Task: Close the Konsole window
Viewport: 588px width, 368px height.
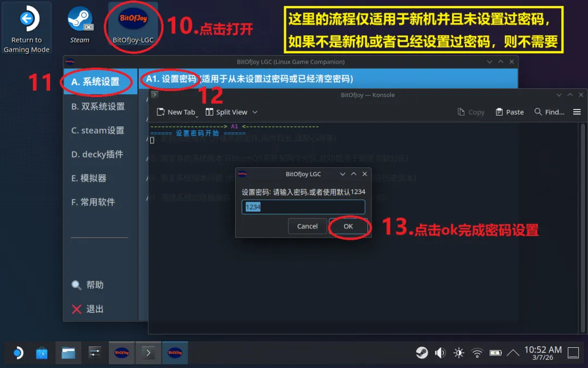Action: pos(581,95)
